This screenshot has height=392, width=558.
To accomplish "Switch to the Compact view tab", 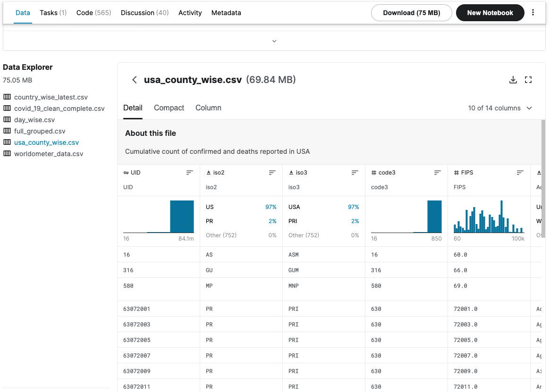I will (x=169, y=108).
